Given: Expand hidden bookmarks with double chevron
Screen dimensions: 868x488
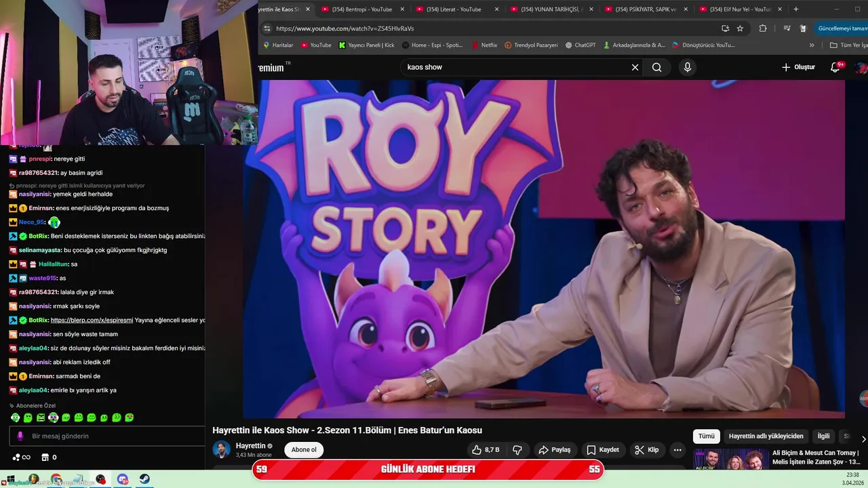Looking at the screenshot, I should pos(812,45).
